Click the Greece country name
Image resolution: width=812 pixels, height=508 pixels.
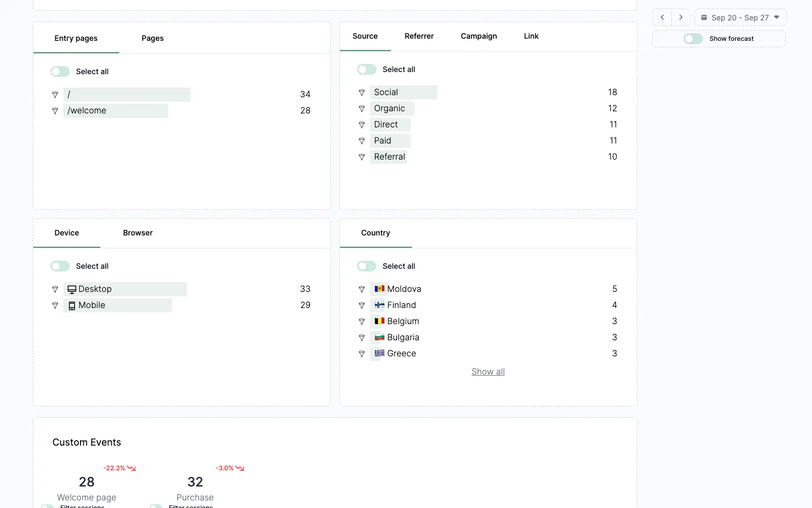click(402, 354)
